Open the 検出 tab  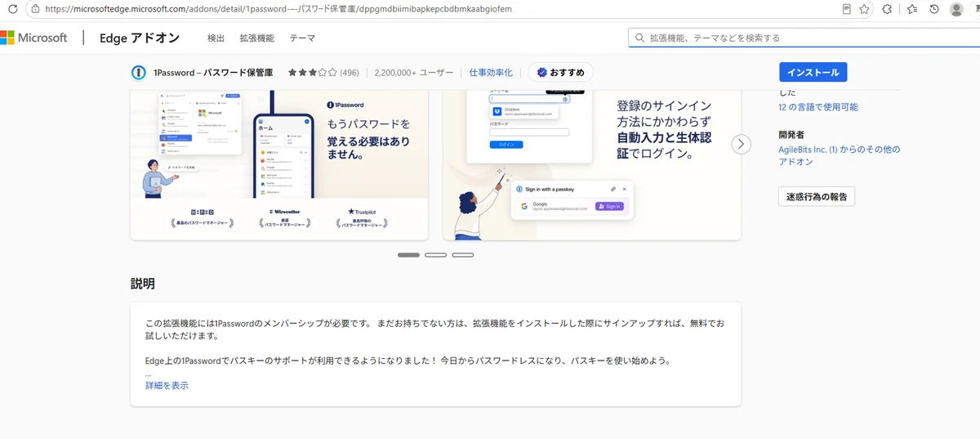point(216,38)
